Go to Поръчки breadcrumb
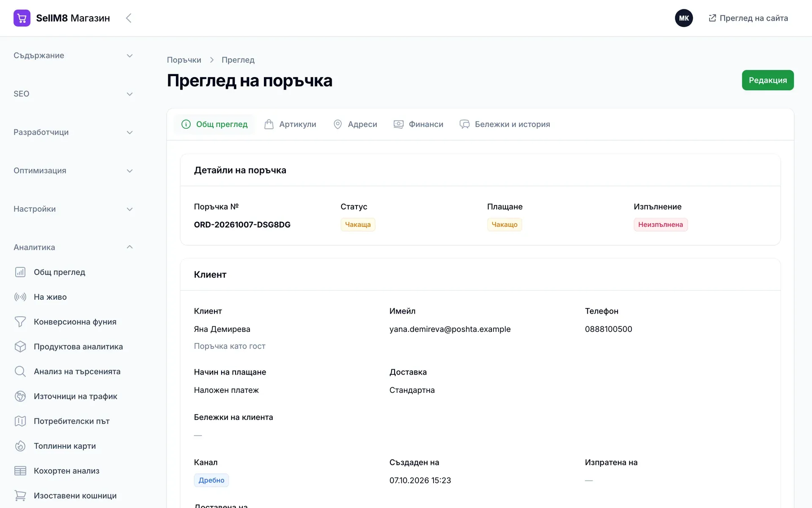 tap(184, 60)
